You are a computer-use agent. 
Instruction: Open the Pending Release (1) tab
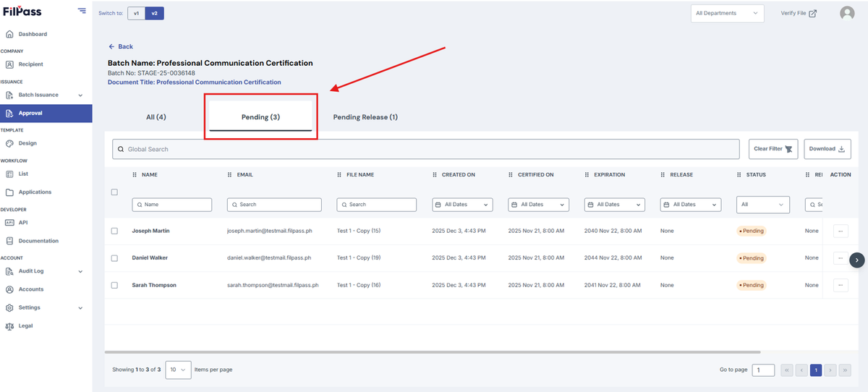(x=365, y=116)
